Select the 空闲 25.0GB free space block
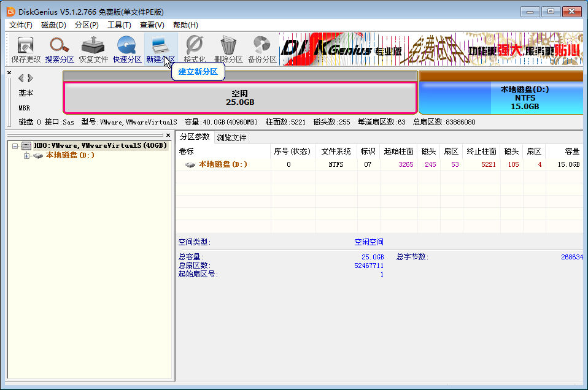This screenshot has width=588, height=390. (x=239, y=97)
